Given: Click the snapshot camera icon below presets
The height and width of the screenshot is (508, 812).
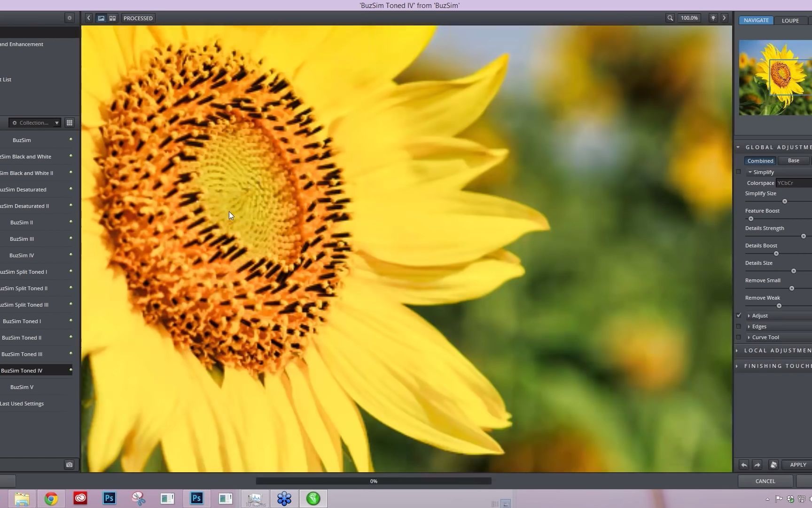Looking at the screenshot, I should (69, 465).
